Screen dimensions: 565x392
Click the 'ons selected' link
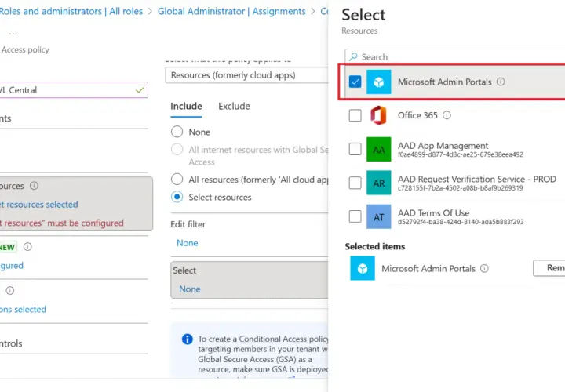[x=23, y=309]
